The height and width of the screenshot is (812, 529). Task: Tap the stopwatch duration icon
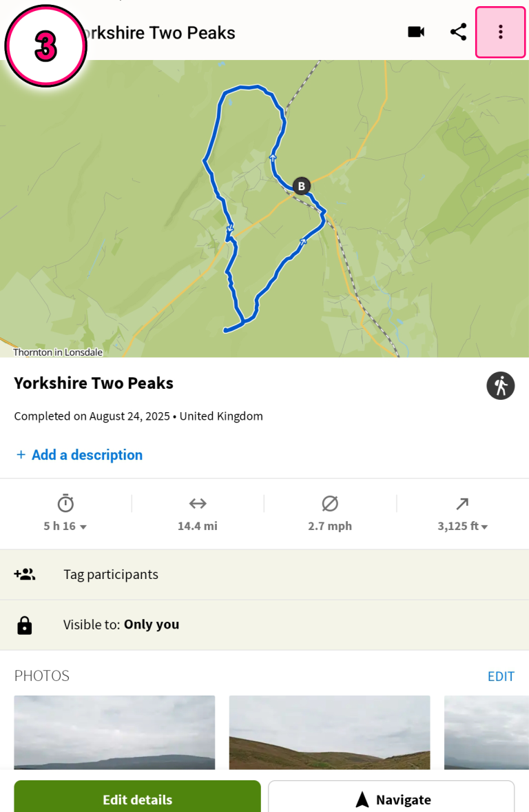(65, 504)
